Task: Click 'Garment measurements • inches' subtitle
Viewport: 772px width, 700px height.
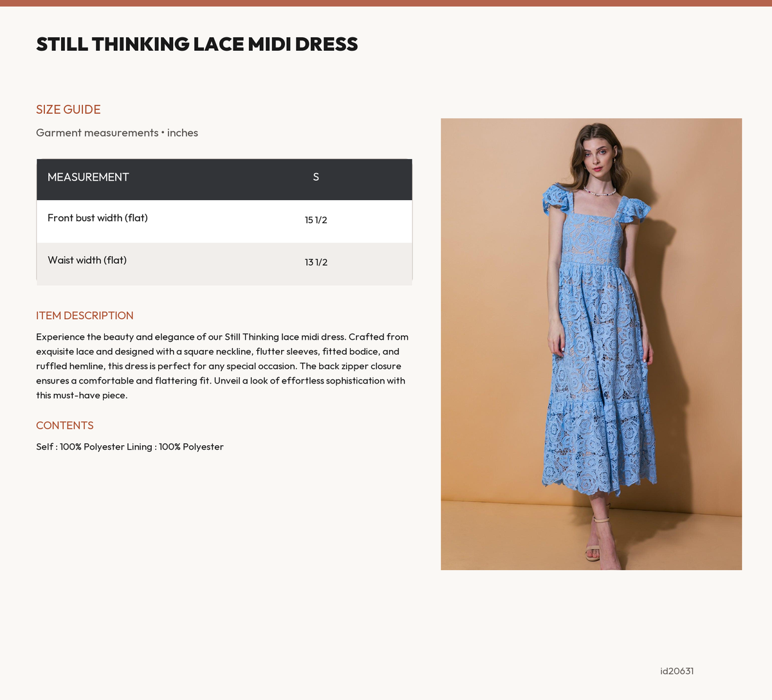Action: tap(117, 133)
